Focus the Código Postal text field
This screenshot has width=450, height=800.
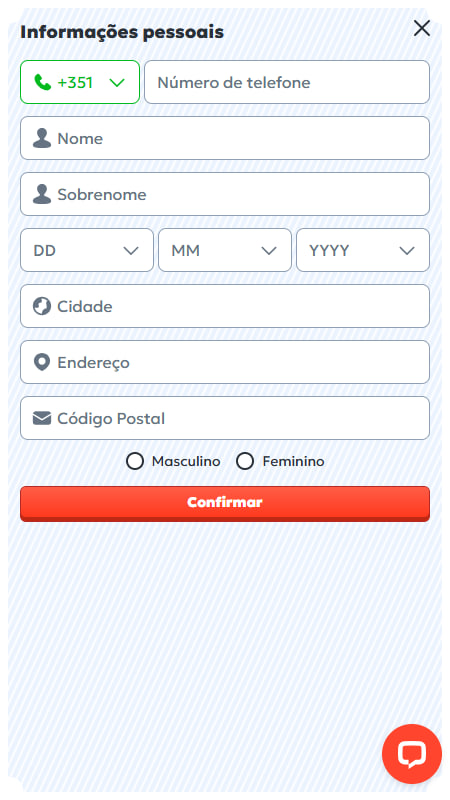[225, 418]
